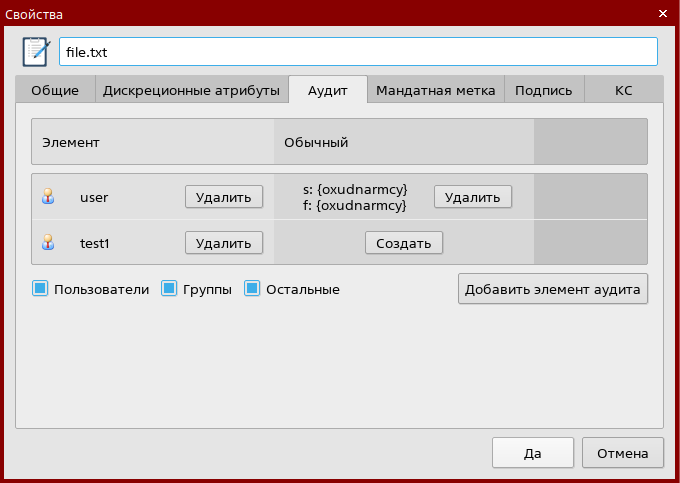Open the Дискреционные атрибуты tab
The image size is (680, 483).
pos(191,90)
